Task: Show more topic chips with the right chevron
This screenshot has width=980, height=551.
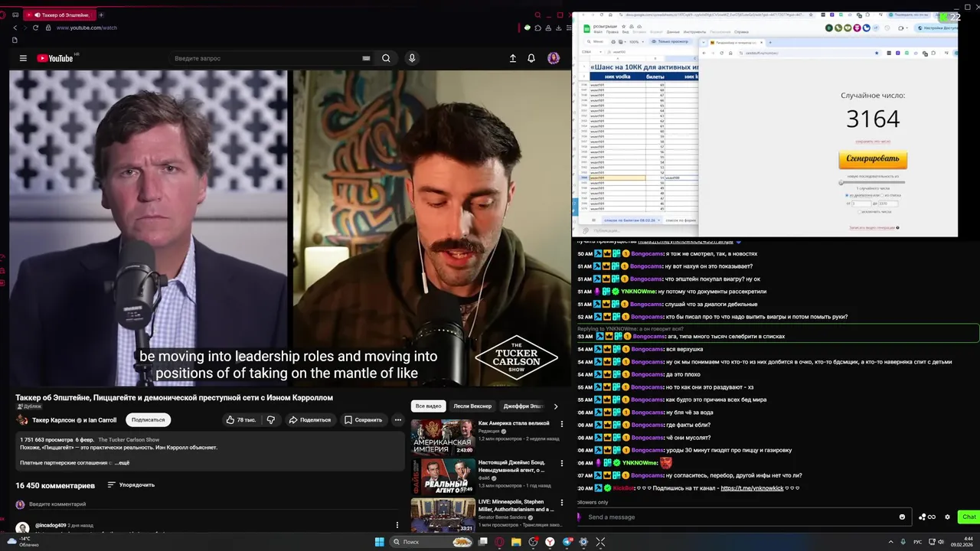Action: (556, 406)
